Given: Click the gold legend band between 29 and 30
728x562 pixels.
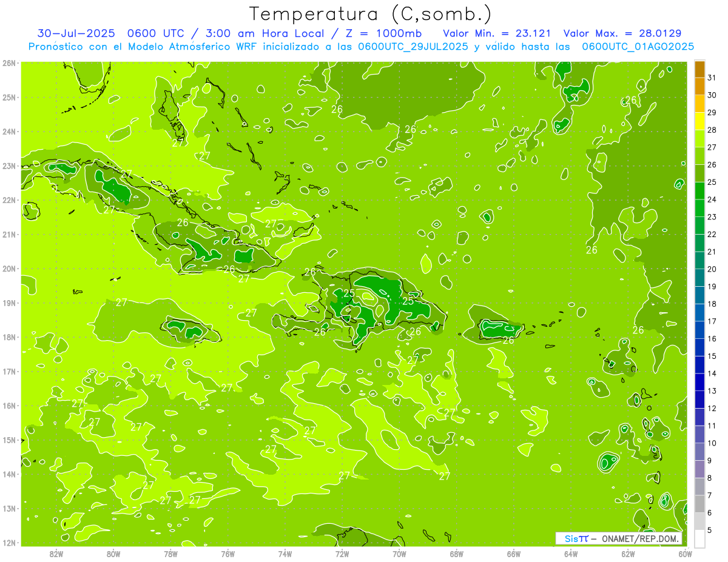Looking at the screenshot, I should (x=699, y=104).
